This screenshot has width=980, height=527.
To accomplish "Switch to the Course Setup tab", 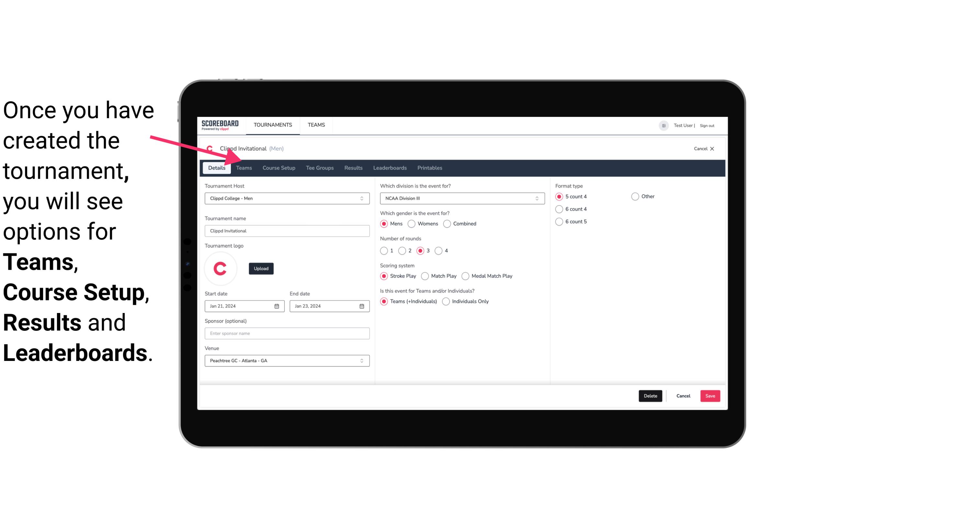I will (278, 167).
